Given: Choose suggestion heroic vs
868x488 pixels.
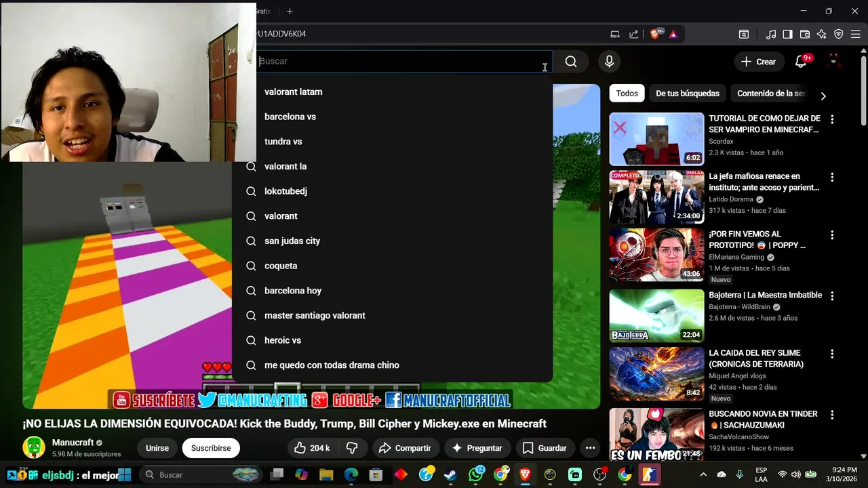Looking at the screenshot, I should (392, 340).
